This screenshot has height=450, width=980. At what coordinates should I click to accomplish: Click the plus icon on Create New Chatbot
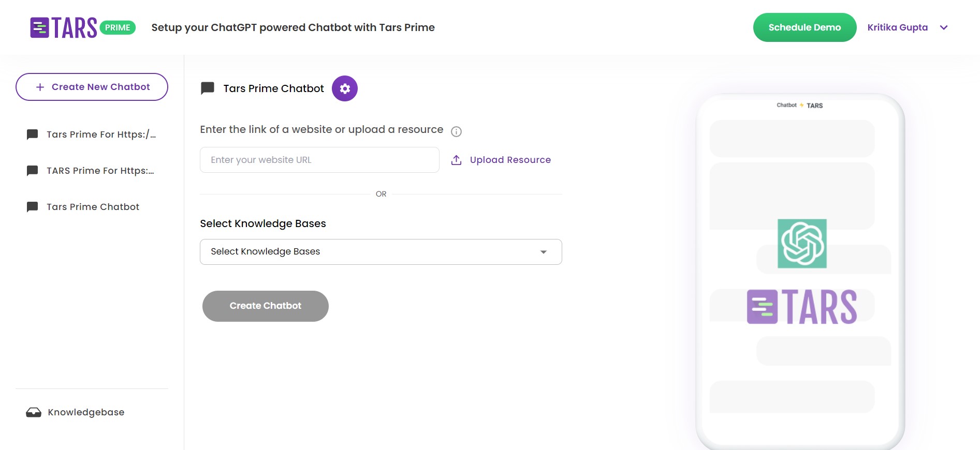click(x=39, y=87)
